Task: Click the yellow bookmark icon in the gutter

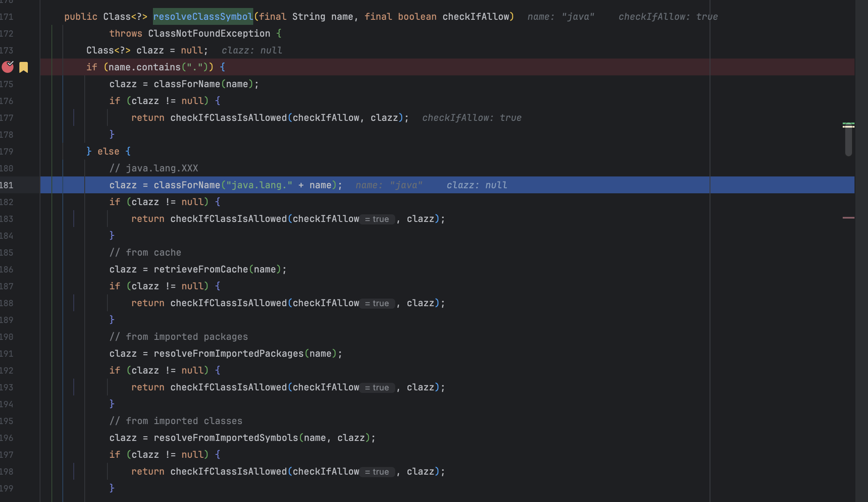Action: pos(24,67)
